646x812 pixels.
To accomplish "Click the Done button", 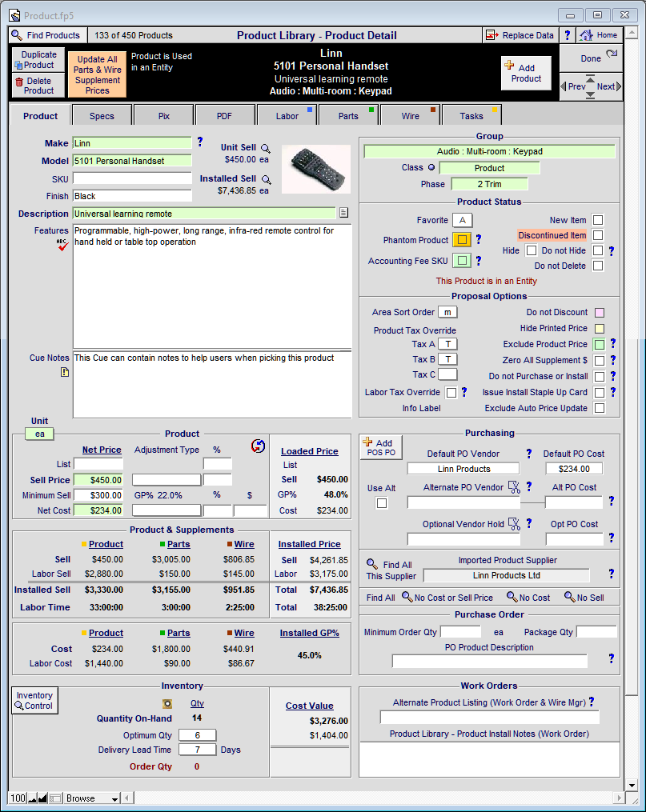I will (591, 58).
